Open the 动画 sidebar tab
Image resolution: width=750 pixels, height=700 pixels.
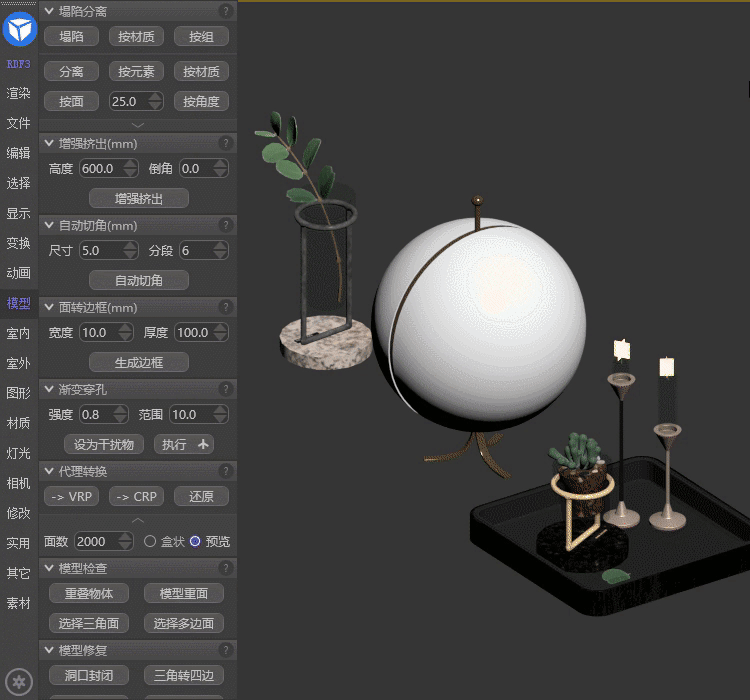coord(19,273)
